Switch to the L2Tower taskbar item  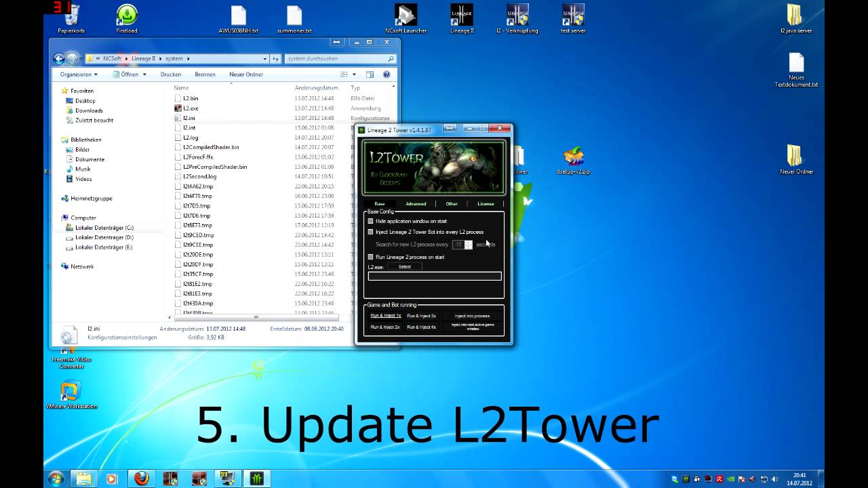(x=256, y=479)
